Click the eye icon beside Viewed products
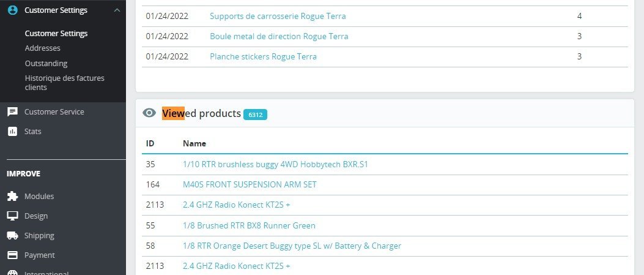 [149, 113]
